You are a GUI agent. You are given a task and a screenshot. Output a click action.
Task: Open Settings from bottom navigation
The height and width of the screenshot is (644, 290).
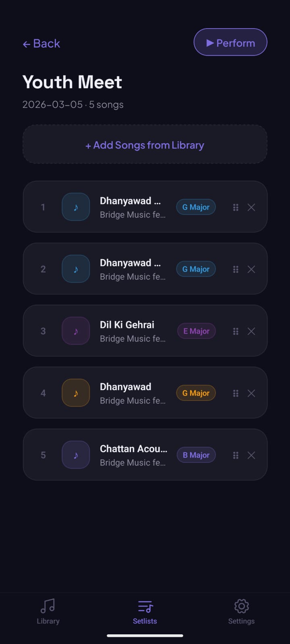[241, 611]
